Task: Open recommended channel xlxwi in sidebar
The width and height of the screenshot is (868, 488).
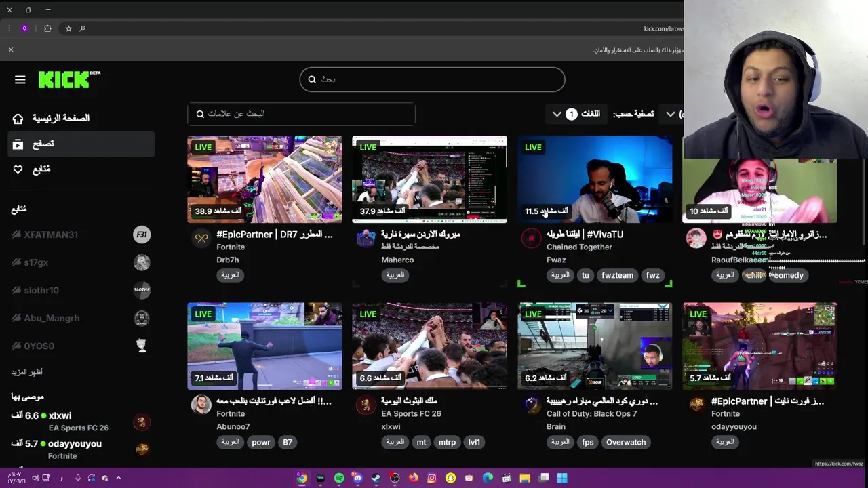Action: pyautogui.click(x=81, y=422)
